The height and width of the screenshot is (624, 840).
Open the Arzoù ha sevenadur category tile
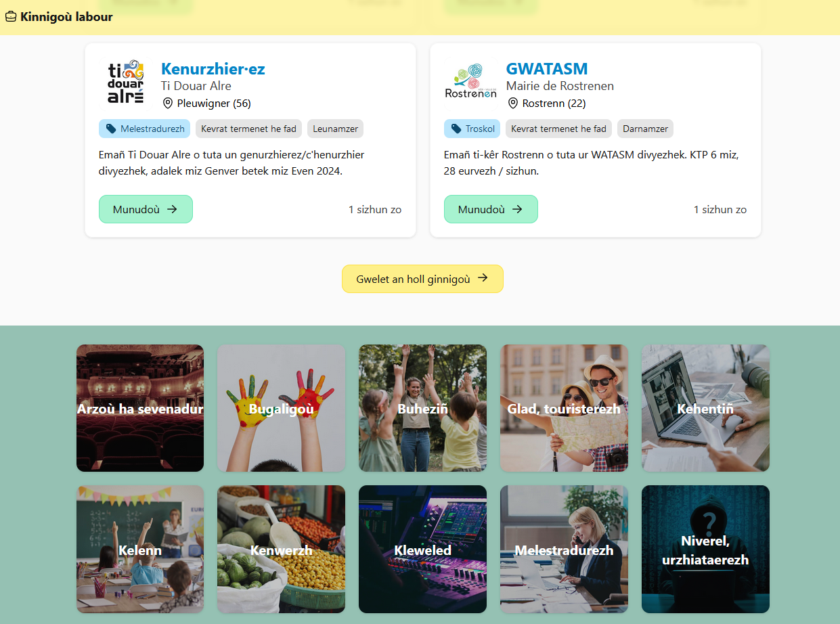140,408
